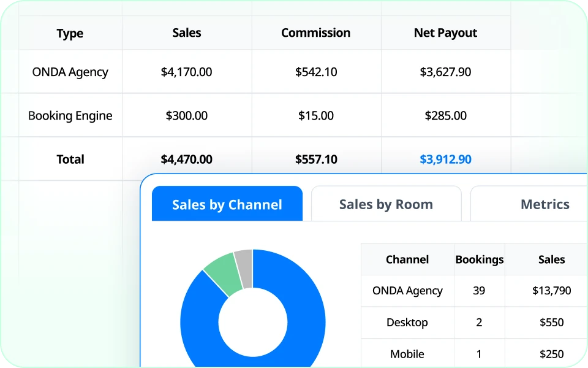The height and width of the screenshot is (368, 588).
Task: Click the $13,790 sales value
Action: coord(552,291)
